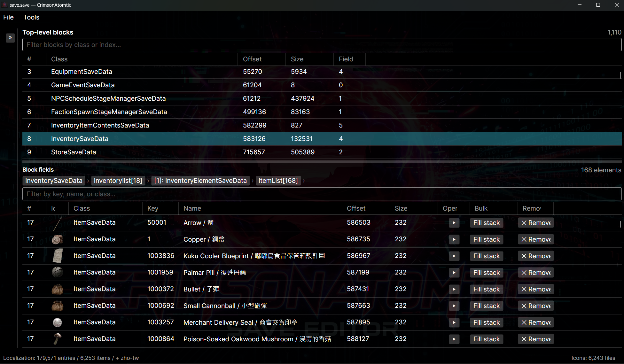Remove the Bullet item
624x364 pixels.
[x=536, y=289]
